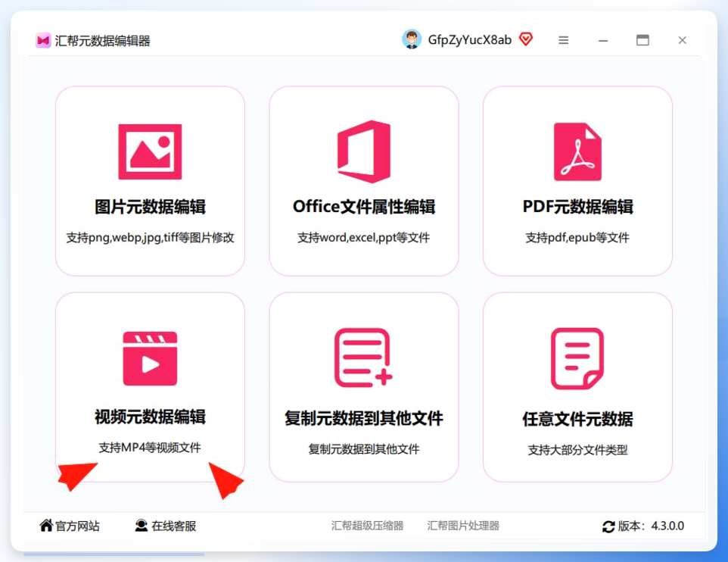Maximize the application window
This screenshot has height=562, width=728.
[642, 40]
